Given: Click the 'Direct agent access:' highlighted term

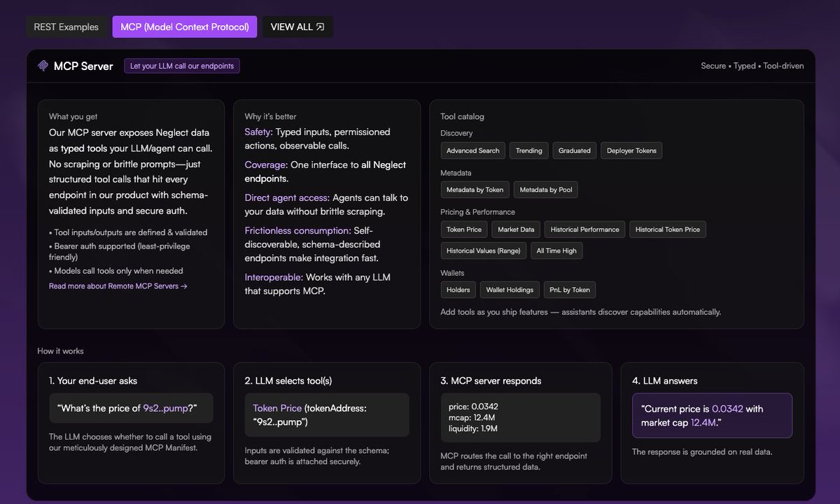Looking at the screenshot, I should click(x=287, y=197).
